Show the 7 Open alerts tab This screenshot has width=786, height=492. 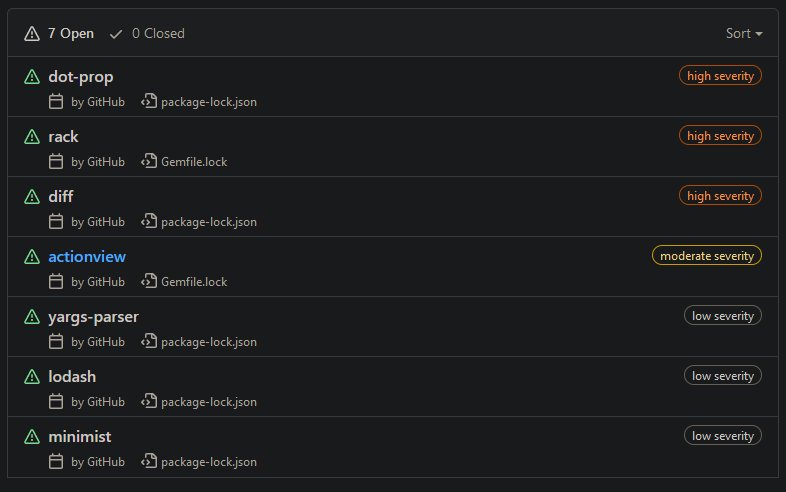click(59, 34)
